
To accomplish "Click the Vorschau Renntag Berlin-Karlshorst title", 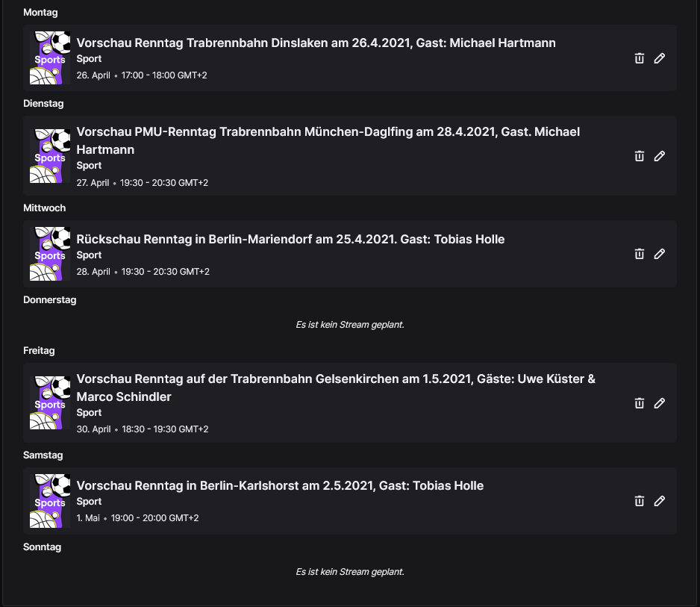I will coord(280,485).
